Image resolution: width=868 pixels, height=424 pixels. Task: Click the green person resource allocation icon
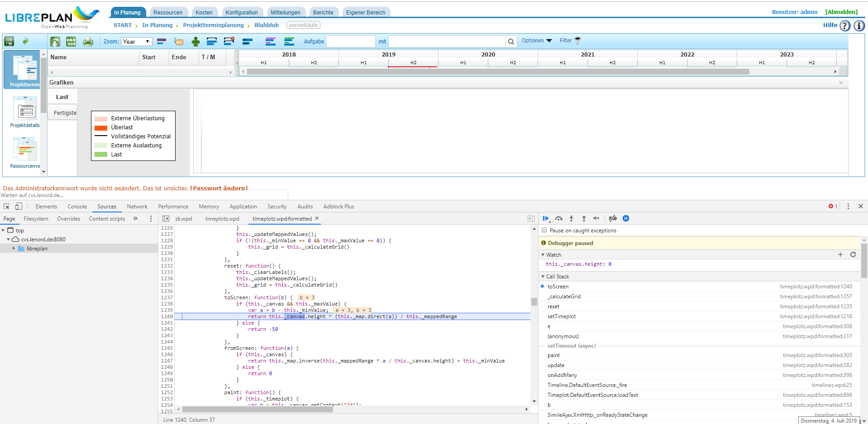[196, 41]
